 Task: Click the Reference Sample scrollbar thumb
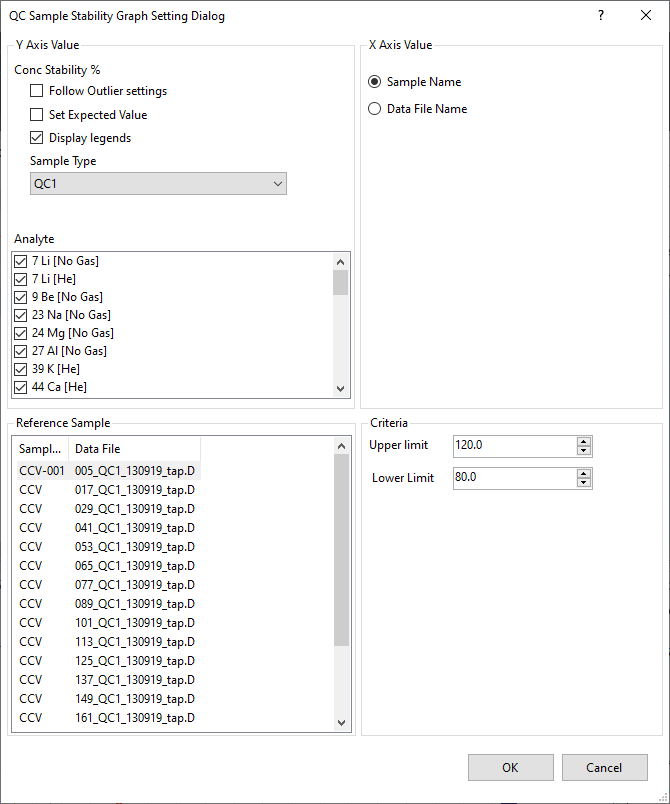coord(341,550)
